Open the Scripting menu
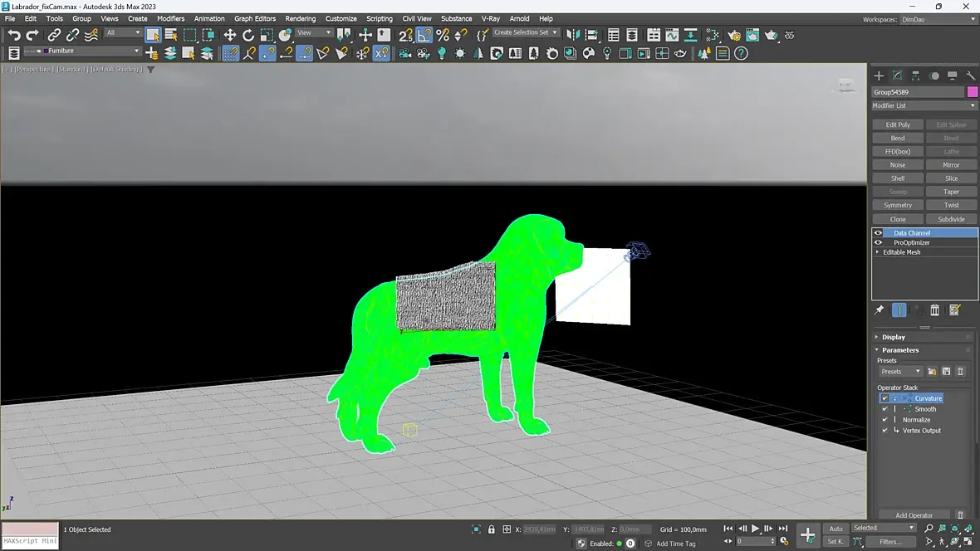This screenshot has width=980, height=551. pyautogui.click(x=380, y=19)
